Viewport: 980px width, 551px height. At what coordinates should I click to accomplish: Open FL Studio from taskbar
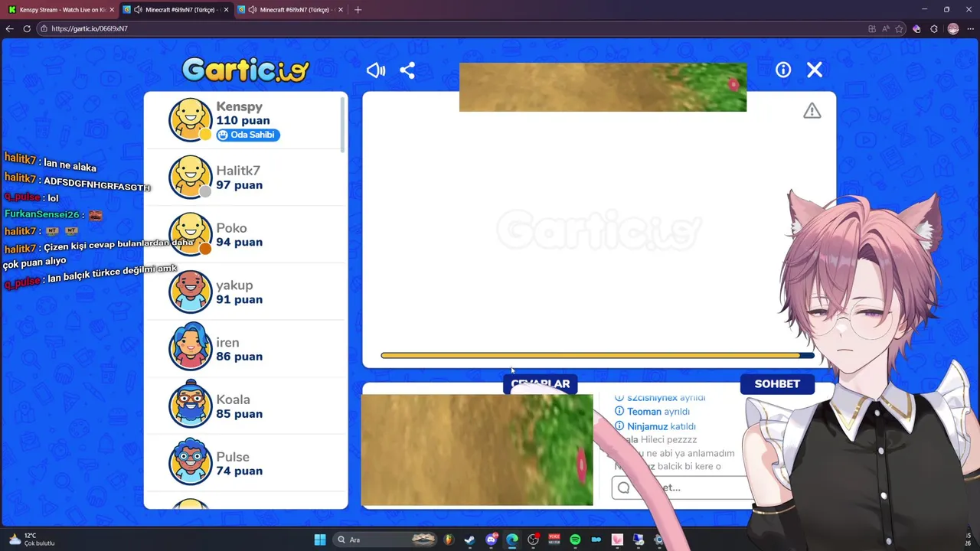click(x=448, y=540)
